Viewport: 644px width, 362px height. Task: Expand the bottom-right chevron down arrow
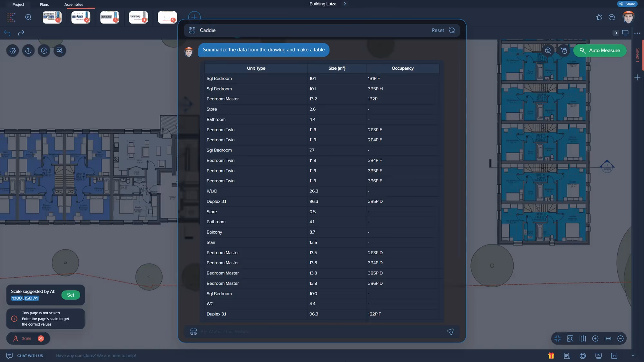633,356
